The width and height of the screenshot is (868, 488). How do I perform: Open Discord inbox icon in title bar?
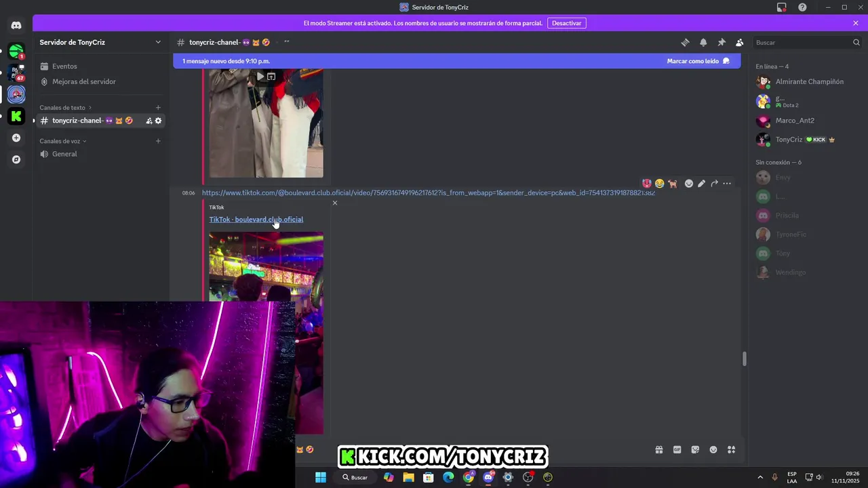pos(782,7)
